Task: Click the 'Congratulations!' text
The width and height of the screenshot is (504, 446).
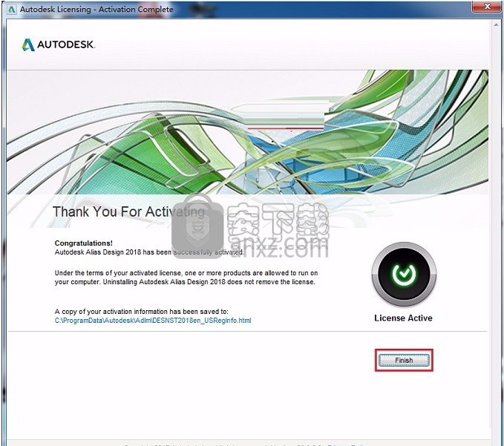Action: pos(84,243)
